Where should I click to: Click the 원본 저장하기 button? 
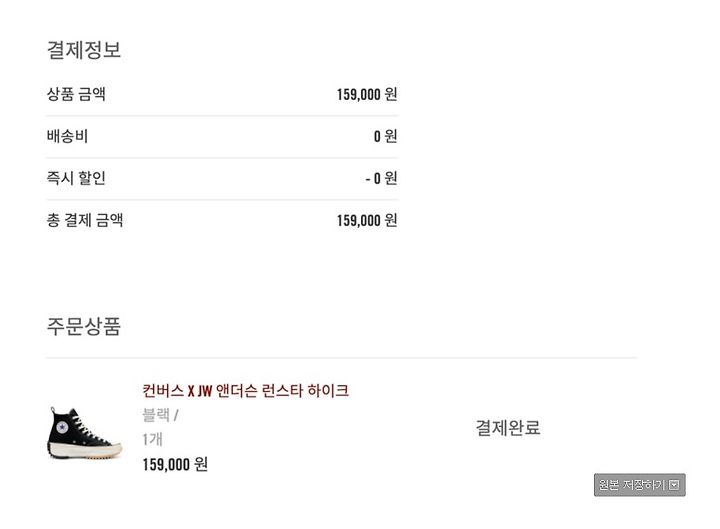[x=639, y=485]
